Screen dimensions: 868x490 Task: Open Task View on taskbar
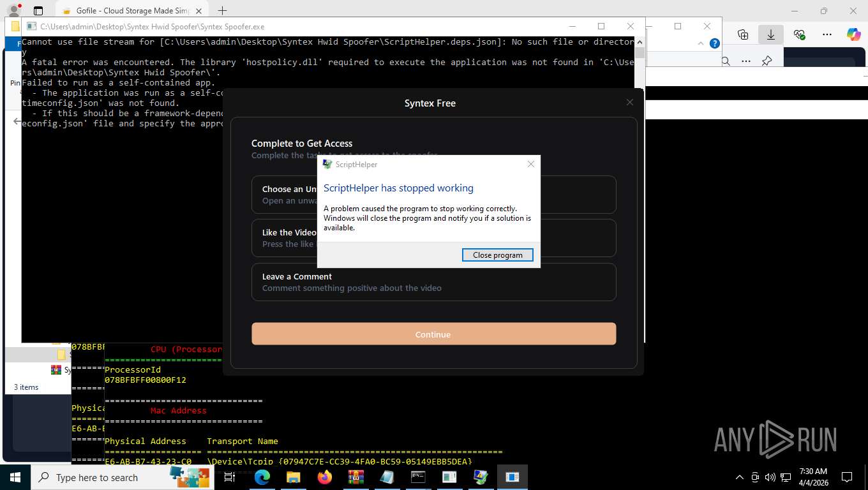[x=230, y=477]
